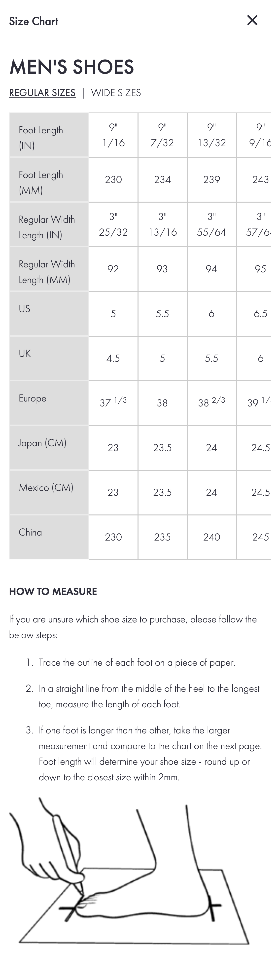Viewport: 280px width, 980px height.
Task: Click the US size 6 cell
Action: 211,314
